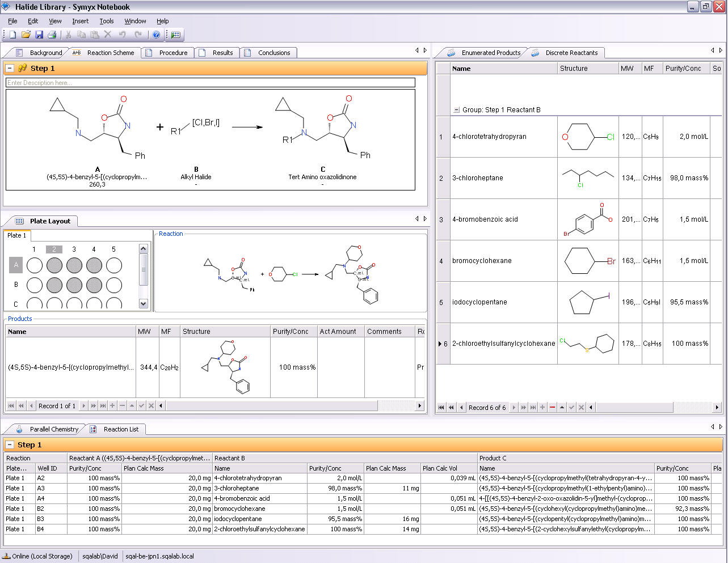
Task: Click the step description input field
Action: pyautogui.click(x=211, y=83)
